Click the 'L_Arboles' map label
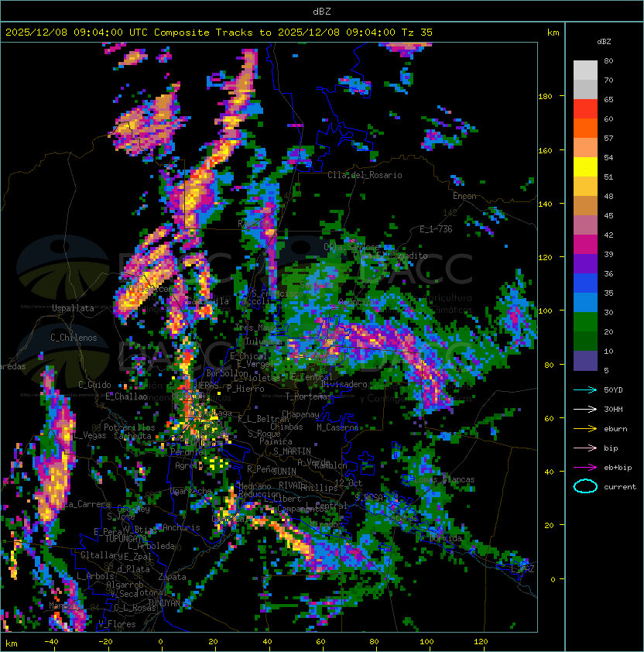644x652 pixels. [95, 576]
